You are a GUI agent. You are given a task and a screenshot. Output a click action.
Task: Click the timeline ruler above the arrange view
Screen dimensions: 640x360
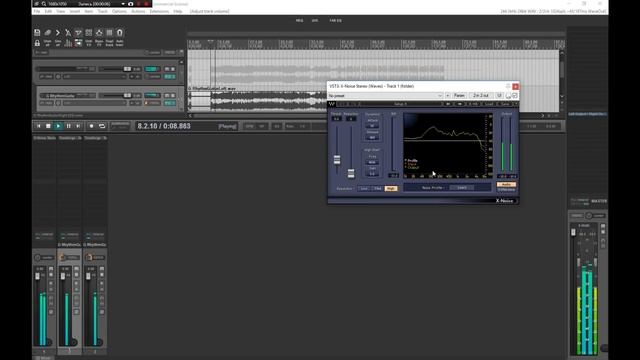point(376,44)
